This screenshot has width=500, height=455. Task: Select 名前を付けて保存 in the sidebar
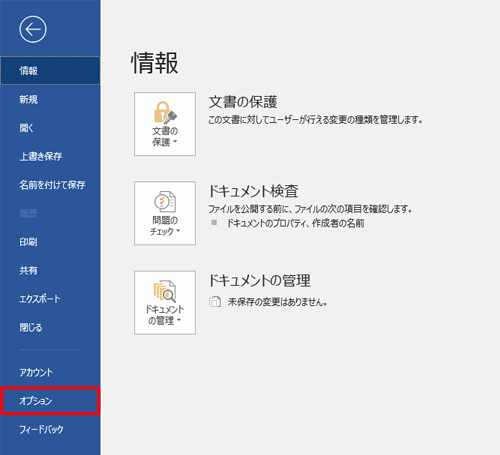click(x=50, y=185)
